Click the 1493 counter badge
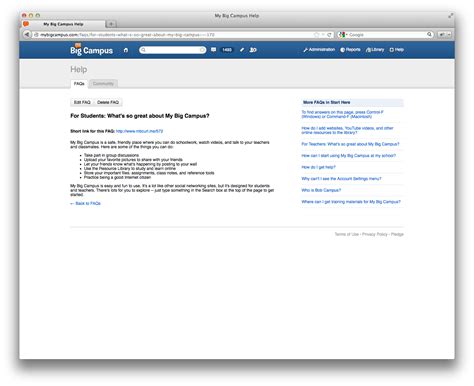Viewport: 474px width, 386px height. 227,50
